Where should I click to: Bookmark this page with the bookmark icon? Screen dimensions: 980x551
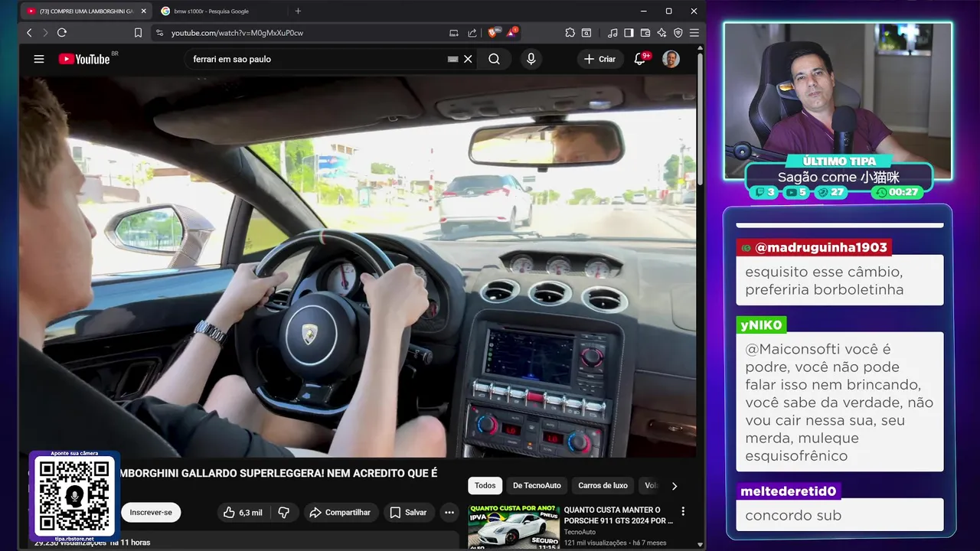138,33
